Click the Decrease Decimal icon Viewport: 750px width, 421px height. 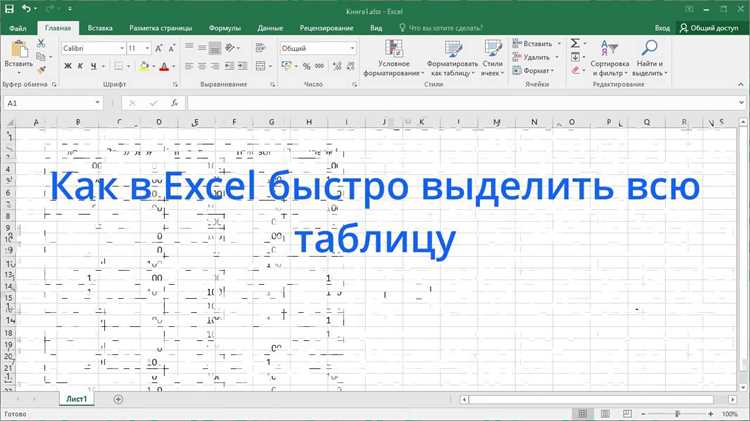(351, 66)
